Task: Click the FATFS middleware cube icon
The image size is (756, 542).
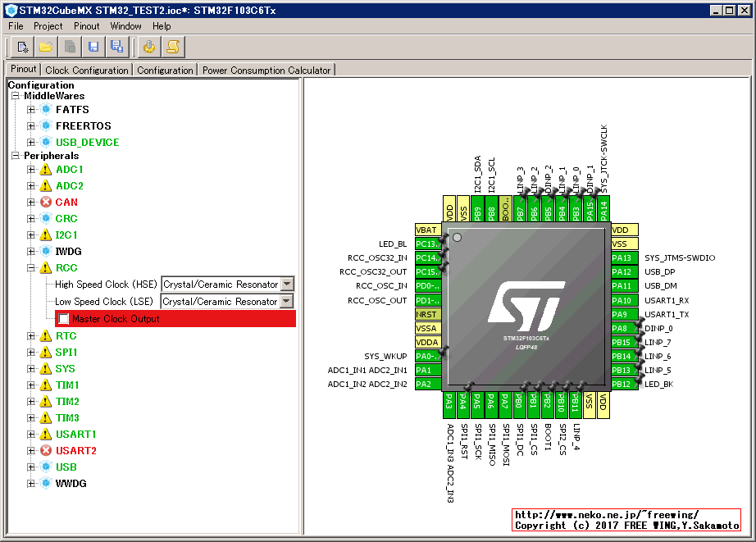Action: pos(46,109)
